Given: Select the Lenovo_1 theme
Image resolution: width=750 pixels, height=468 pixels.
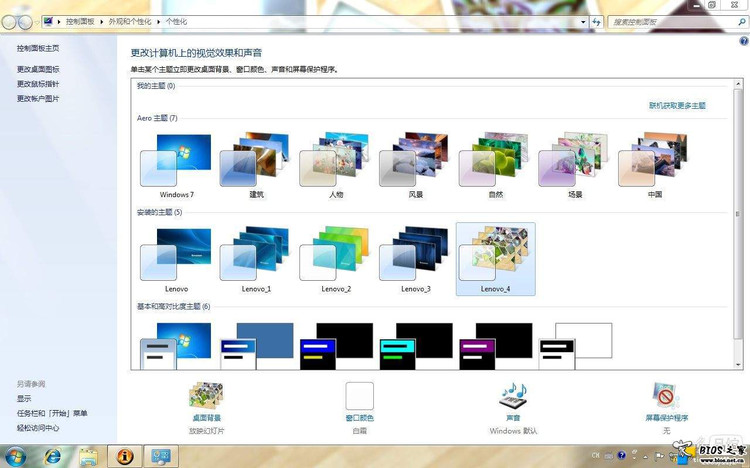Looking at the screenshot, I should point(256,259).
